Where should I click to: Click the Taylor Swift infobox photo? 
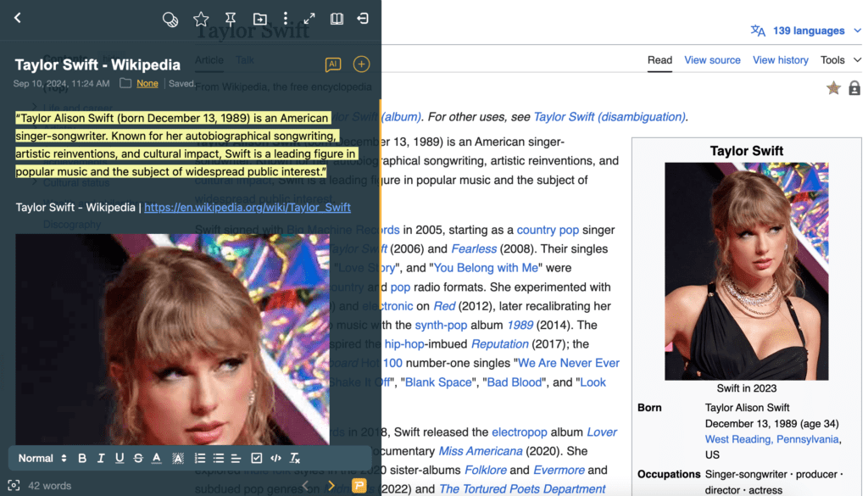746,271
